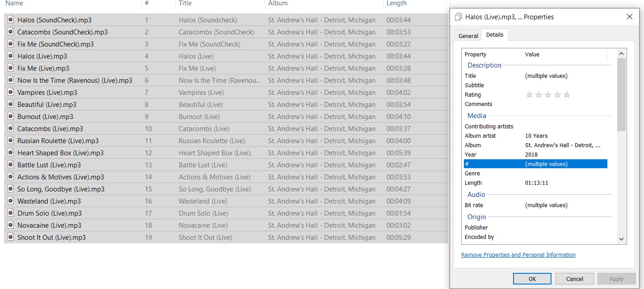Image resolution: width=644 pixels, height=289 pixels.
Task: Set rating to five stars
Action: pos(567,95)
